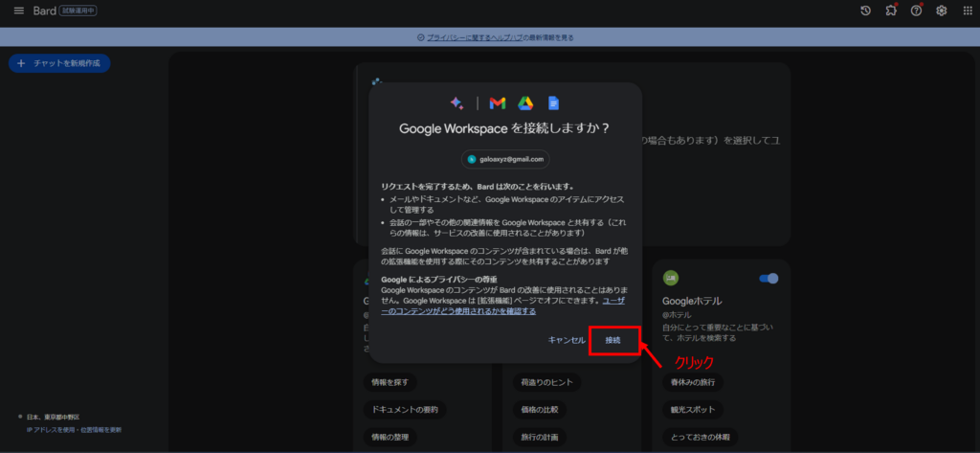Select the 情報を探す suggestion chip
Screen dimensions: 980x453
pos(390,382)
